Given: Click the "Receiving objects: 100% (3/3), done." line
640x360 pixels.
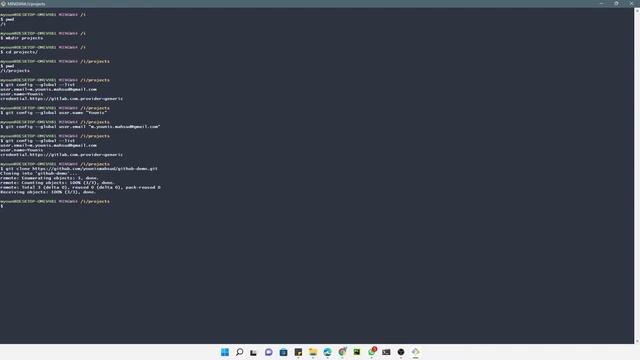Looking at the screenshot, I should point(48,192).
